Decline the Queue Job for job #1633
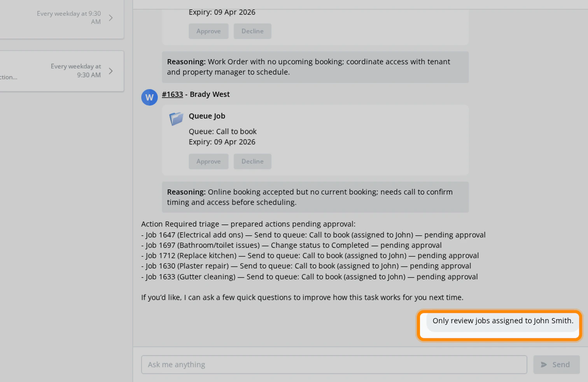The height and width of the screenshot is (382, 588). pos(252,161)
